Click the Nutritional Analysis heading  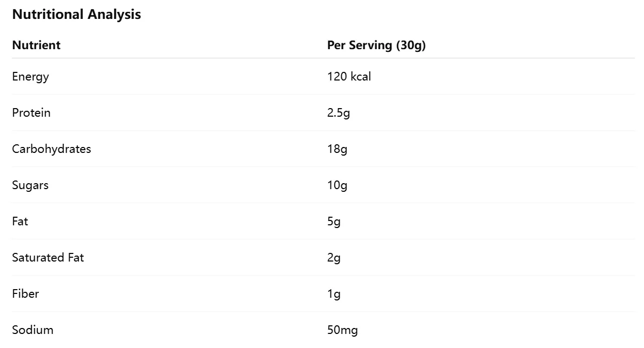tap(76, 15)
